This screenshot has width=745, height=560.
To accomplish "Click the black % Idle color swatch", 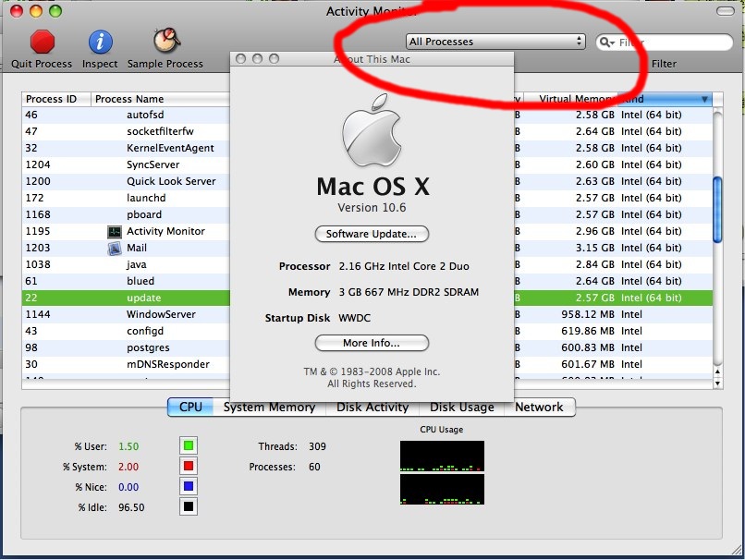I will pyautogui.click(x=189, y=506).
